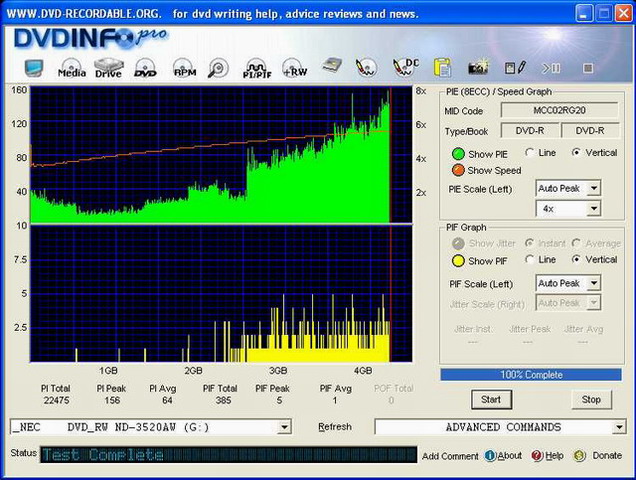Expand the Jitter Scale Auto Peak dropdown
636x480 pixels.
point(594,303)
